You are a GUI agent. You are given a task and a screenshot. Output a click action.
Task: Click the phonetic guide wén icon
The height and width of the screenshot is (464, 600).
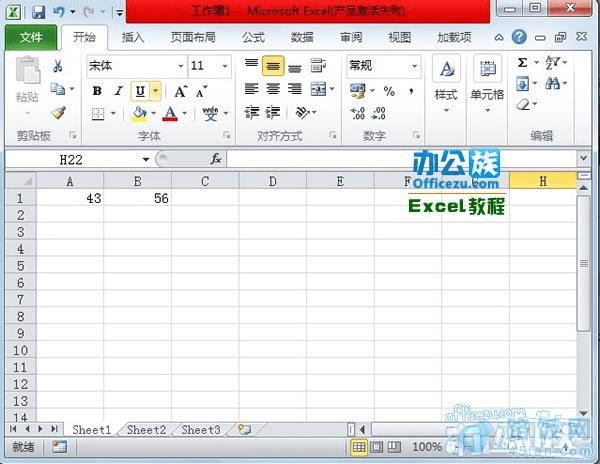(210, 114)
